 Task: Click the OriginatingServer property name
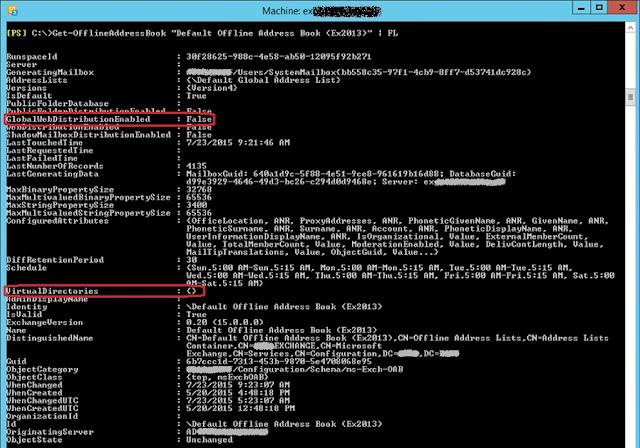(x=50, y=432)
